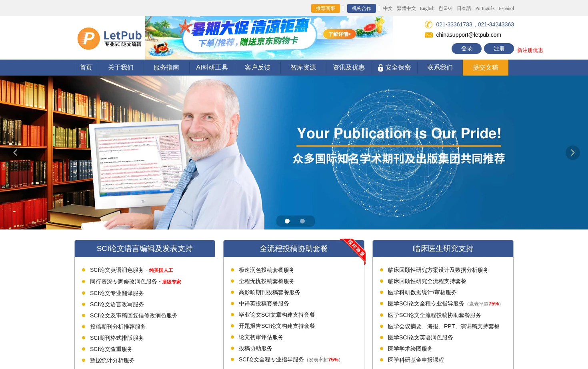
Task: Click the 机构合作 button
Action: point(362,8)
